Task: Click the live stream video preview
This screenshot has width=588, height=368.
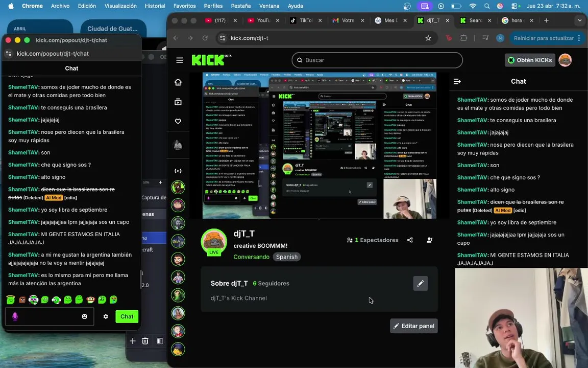Action: [319, 145]
